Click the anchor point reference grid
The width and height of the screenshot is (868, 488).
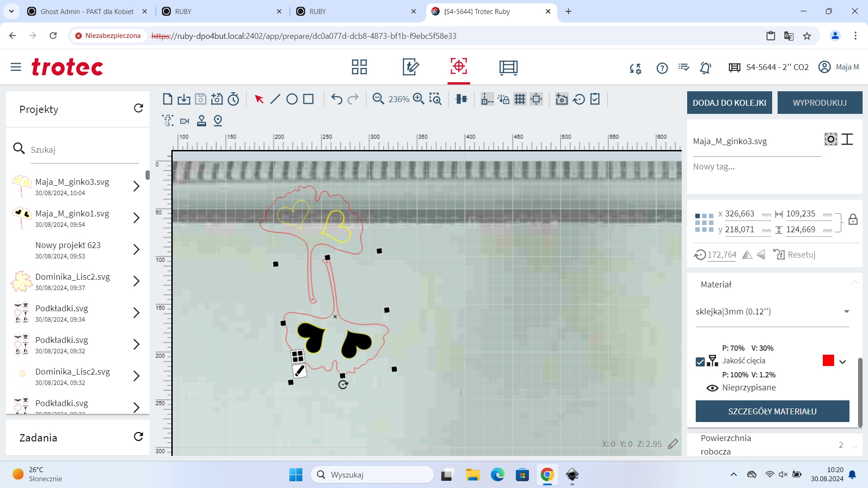click(x=704, y=223)
